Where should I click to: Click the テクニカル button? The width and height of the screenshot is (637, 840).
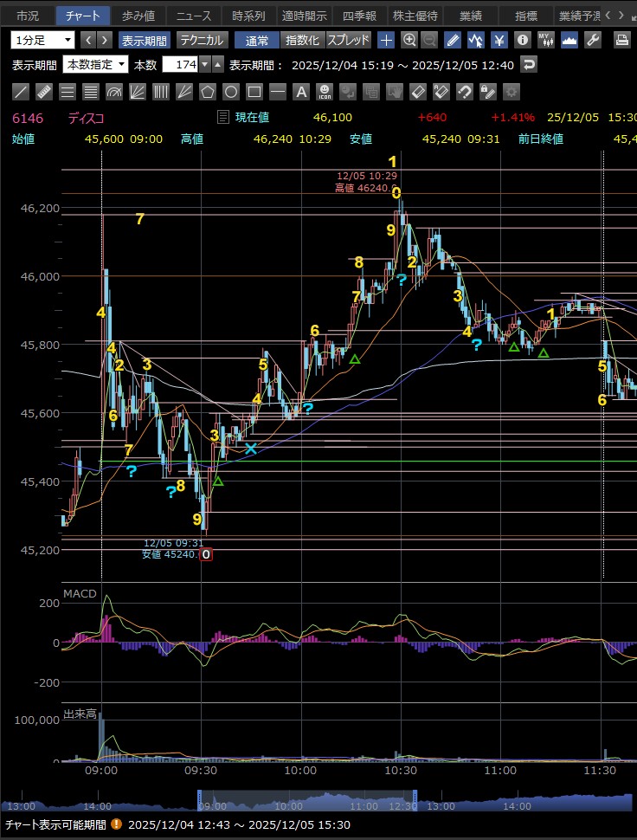[x=202, y=40]
